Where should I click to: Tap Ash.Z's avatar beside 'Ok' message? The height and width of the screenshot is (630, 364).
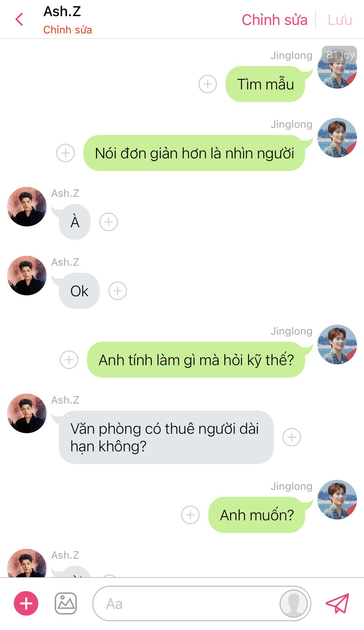pos(27,276)
